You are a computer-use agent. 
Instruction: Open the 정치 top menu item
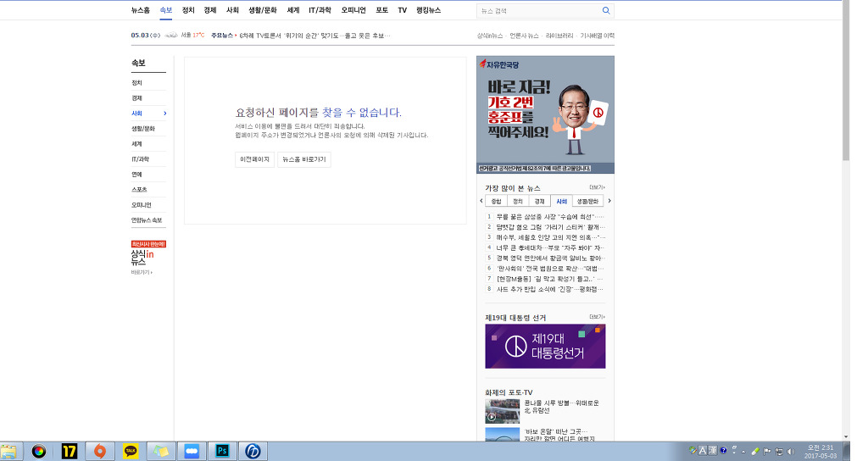[188, 10]
